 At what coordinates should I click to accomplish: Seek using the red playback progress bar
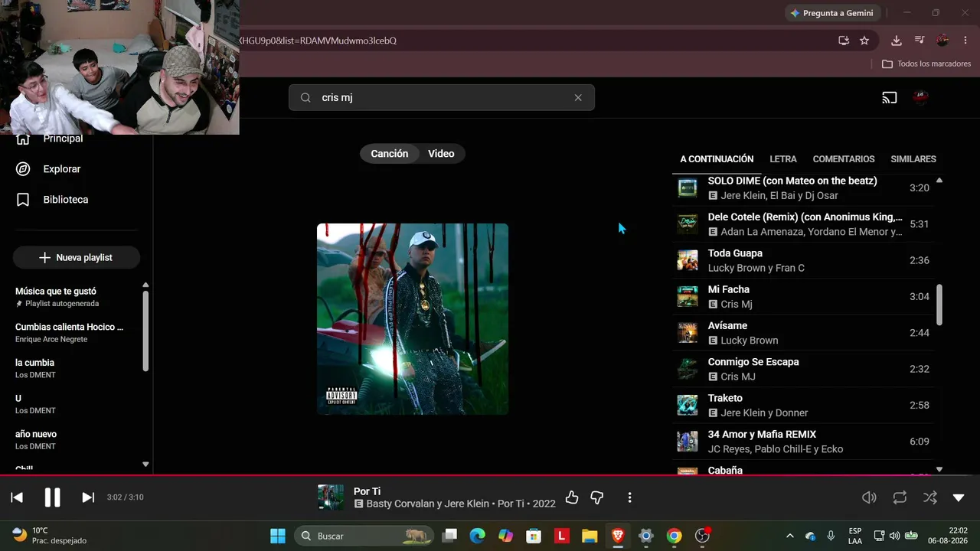[490, 475]
